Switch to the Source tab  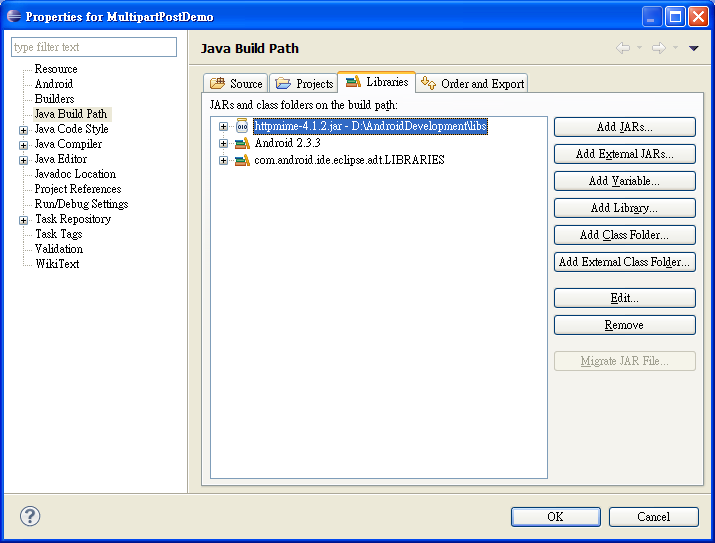(236, 83)
